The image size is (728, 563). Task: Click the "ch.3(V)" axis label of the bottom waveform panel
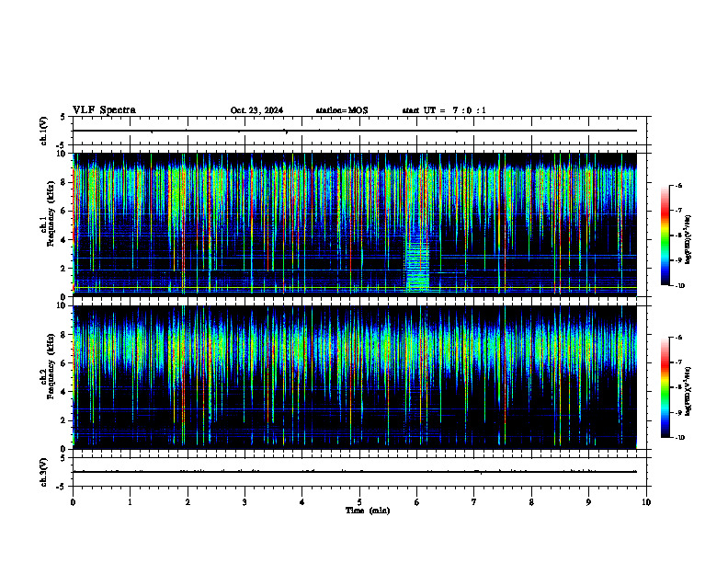(x=44, y=472)
